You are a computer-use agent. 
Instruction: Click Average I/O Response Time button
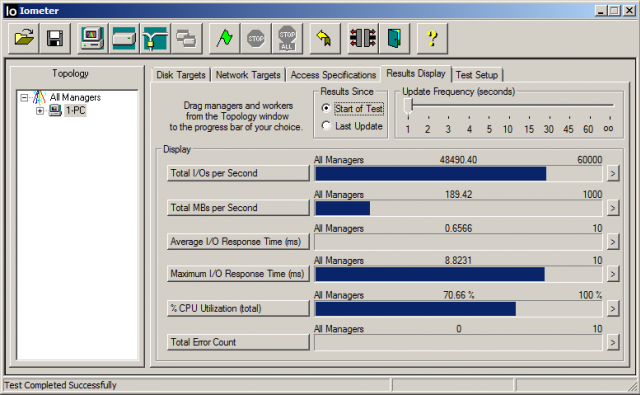[x=238, y=242]
